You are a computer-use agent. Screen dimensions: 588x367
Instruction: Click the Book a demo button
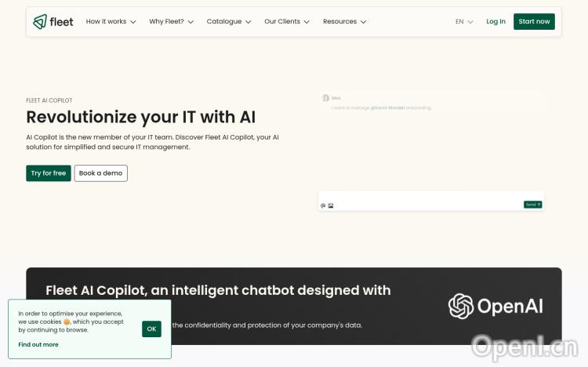[x=100, y=173]
